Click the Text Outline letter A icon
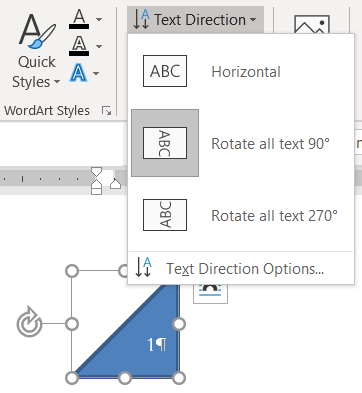The width and height of the screenshot is (362, 393). tap(79, 46)
